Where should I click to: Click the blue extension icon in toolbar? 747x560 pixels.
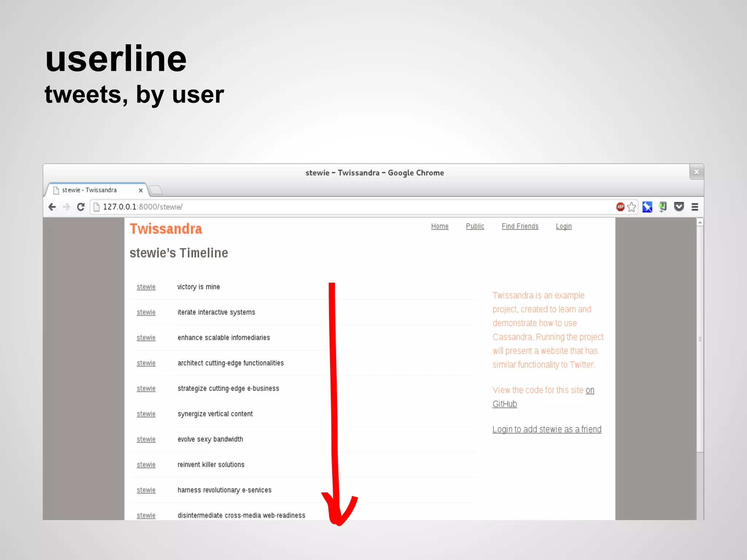pyautogui.click(x=647, y=207)
